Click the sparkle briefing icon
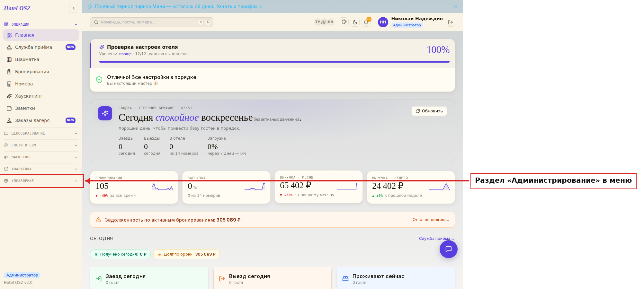Viewport: 644px width, 289px height. coord(105,113)
